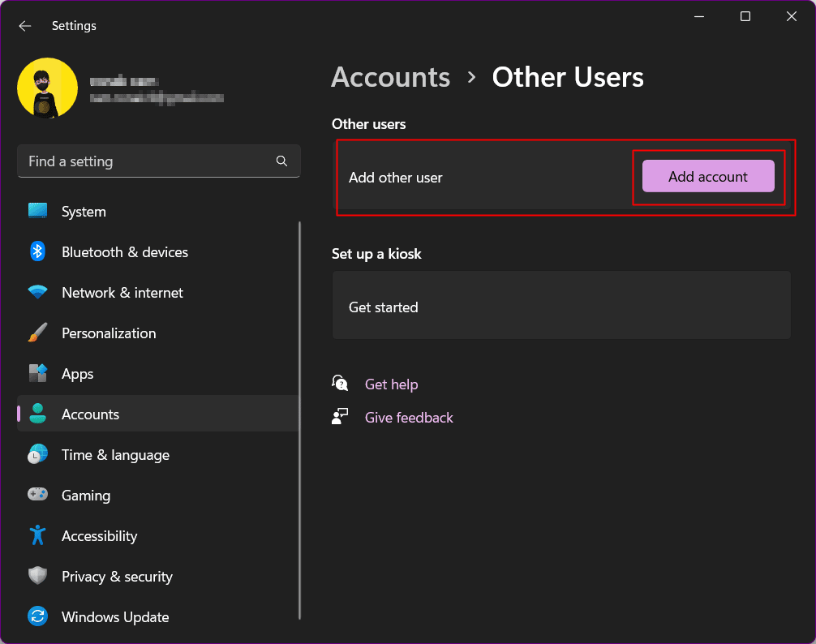Open Accessibility settings
This screenshot has height=644, width=816.
point(100,536)
